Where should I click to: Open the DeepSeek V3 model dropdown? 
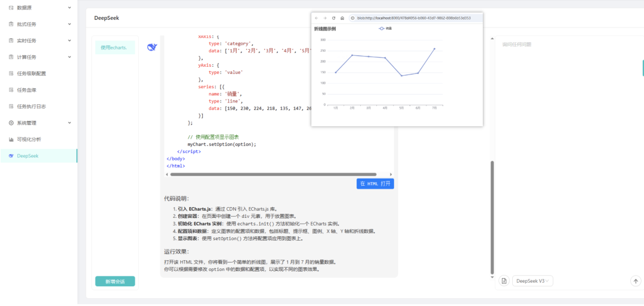[532, 281]
